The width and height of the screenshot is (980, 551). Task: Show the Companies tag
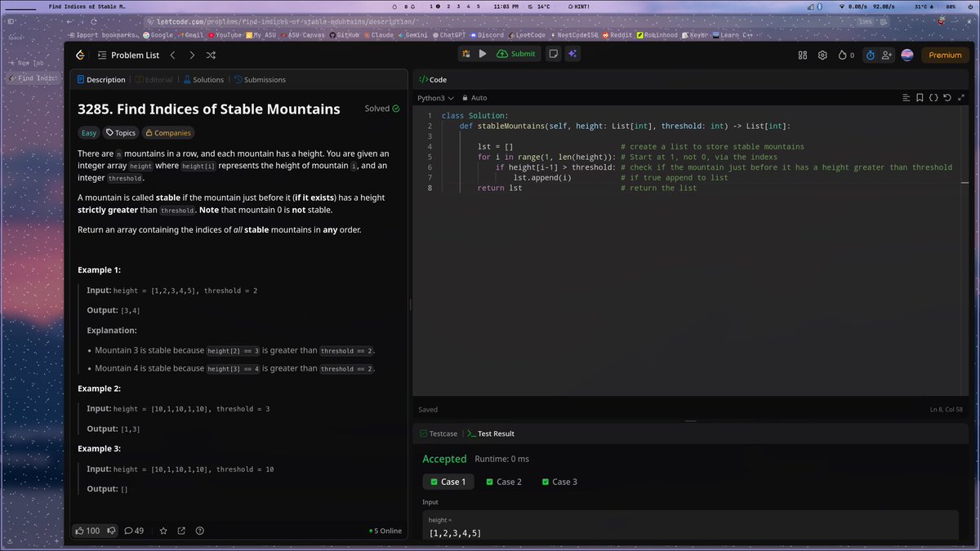(168, 133)
